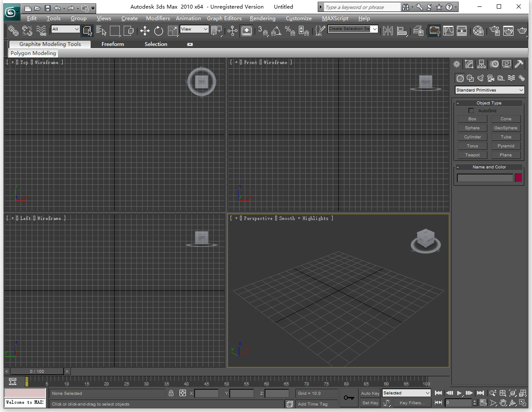Switch to the Utilities hammer panel

coord(519,64)
